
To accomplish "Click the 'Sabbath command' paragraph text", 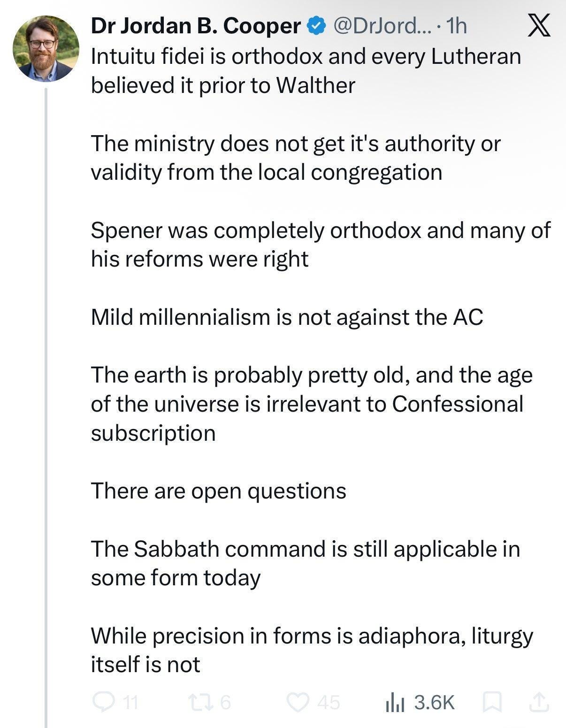I will point(306,563).
